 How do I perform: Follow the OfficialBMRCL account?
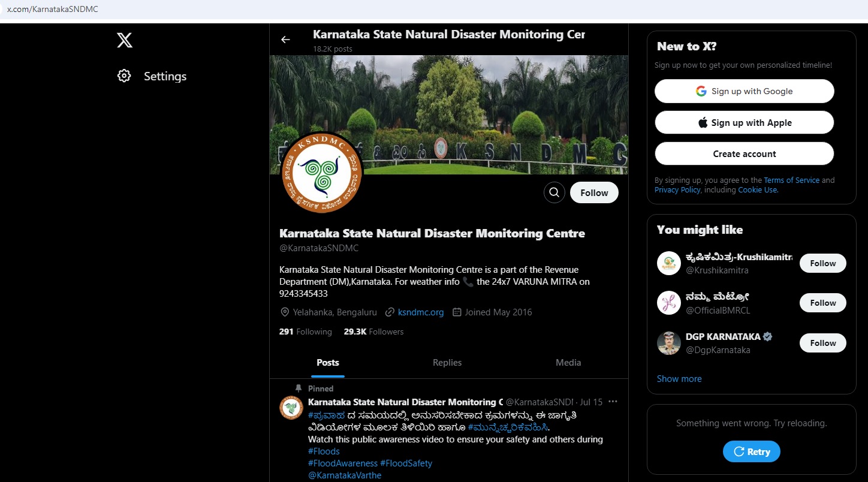point(822,303)
